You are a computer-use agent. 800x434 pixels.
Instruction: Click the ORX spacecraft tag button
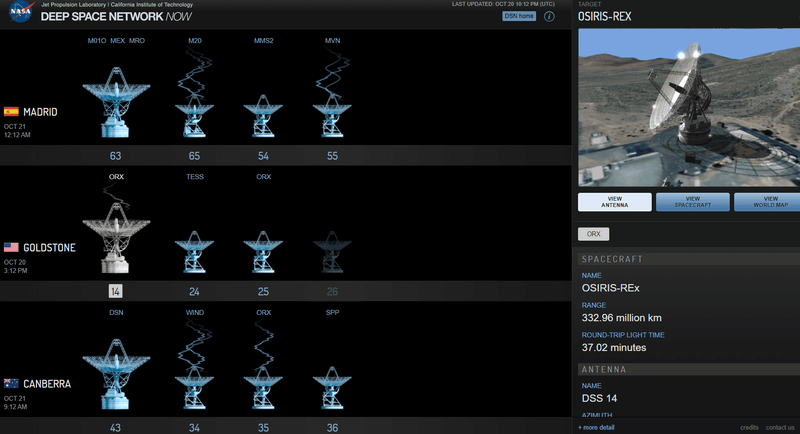[593, 234]
